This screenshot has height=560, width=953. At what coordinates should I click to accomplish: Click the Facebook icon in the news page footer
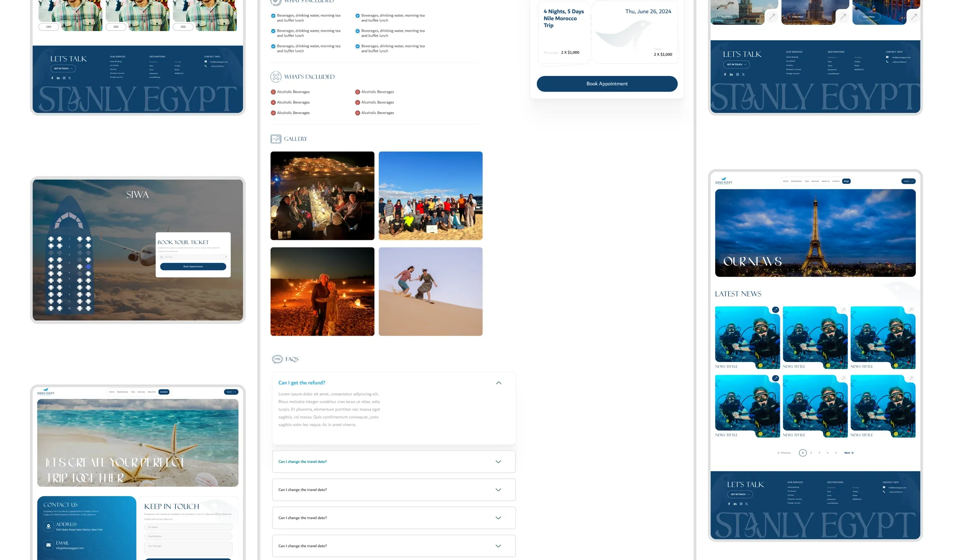(x=729, y=504)
